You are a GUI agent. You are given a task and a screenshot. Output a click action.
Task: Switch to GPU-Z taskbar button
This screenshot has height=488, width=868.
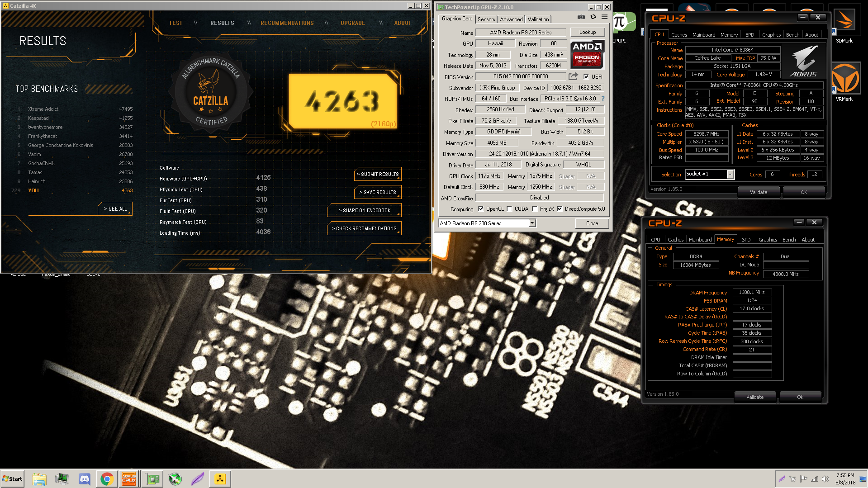[152, 479]
